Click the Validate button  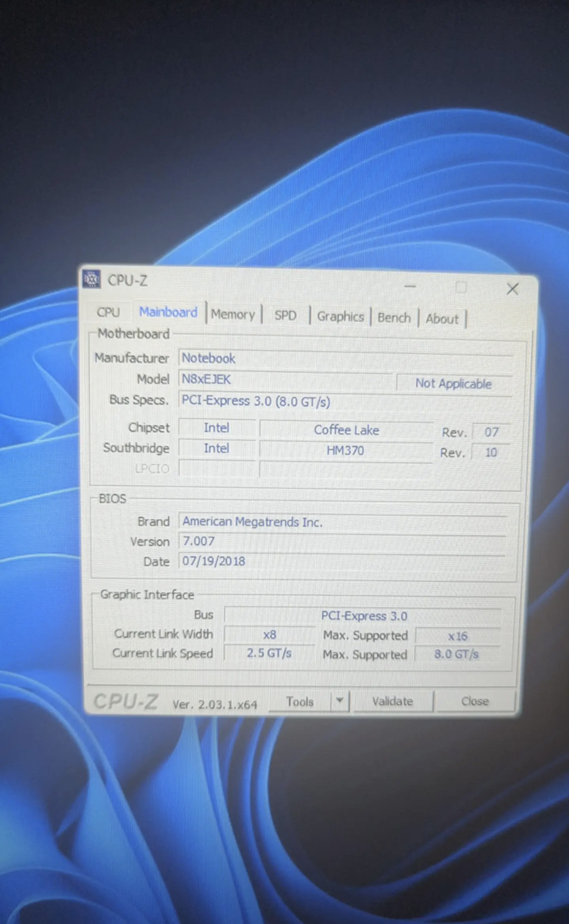click(x=392, y=701)
